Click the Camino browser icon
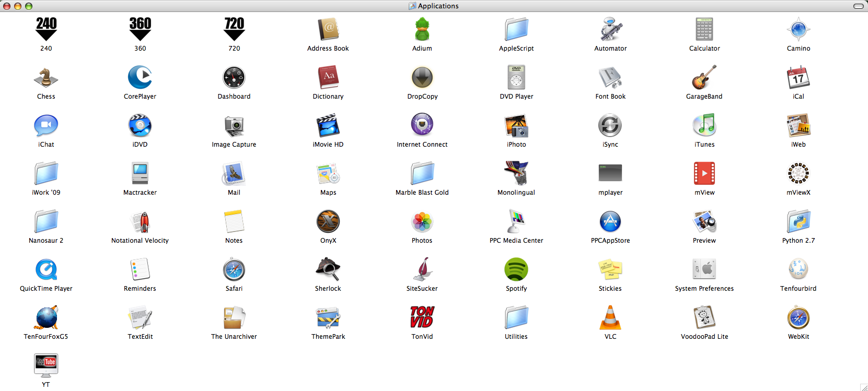 [x=798, y=29]
